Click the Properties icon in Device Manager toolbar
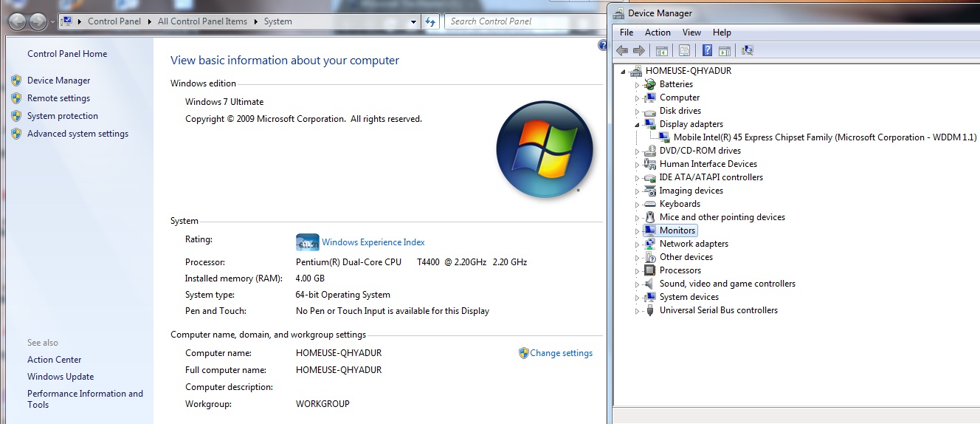Viewport: 980px width, 424px height. tap(684, 51)
